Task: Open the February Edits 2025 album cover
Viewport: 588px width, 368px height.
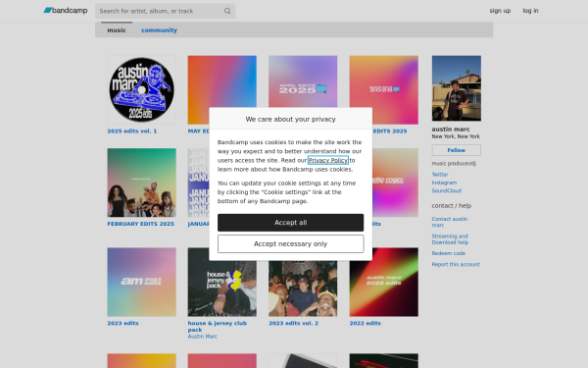Action: click(141, 183)
